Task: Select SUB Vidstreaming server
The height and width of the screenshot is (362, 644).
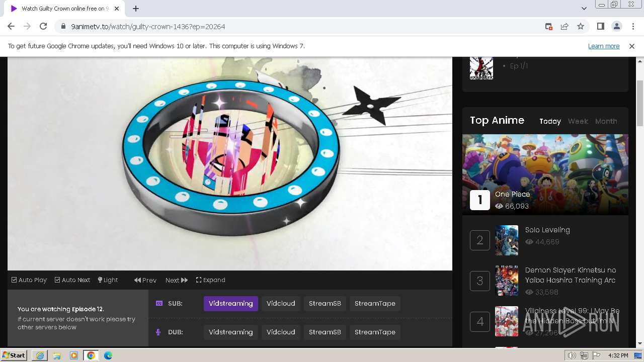Action: pos(231,304)
